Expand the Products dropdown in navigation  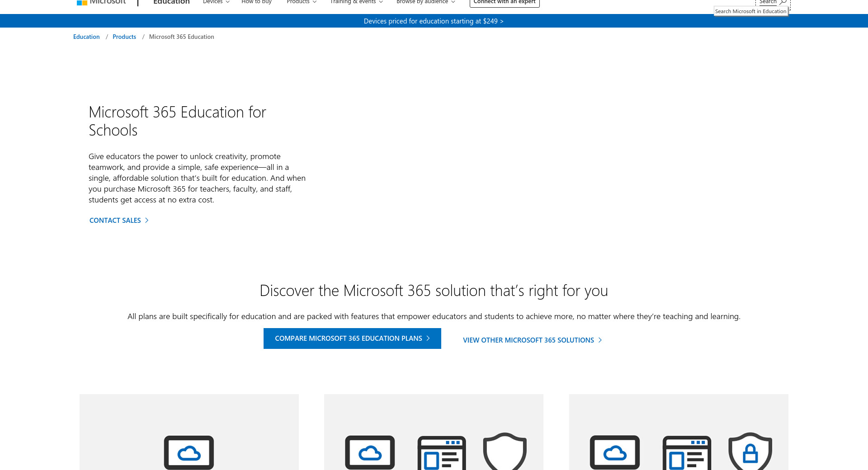point(301,2)
